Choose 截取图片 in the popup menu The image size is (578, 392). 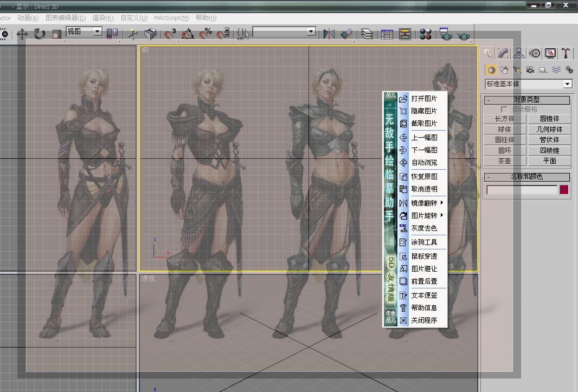pyautogui.click(x=422, y=123)
